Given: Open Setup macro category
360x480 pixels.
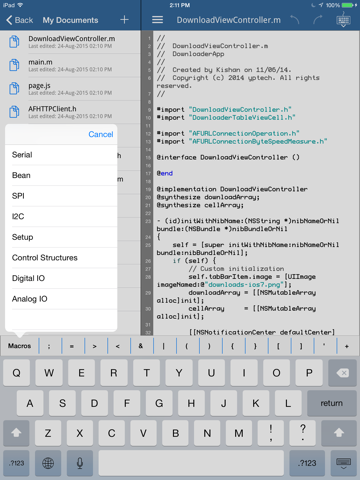Looking at the screenshot, I should coord(61,237).
